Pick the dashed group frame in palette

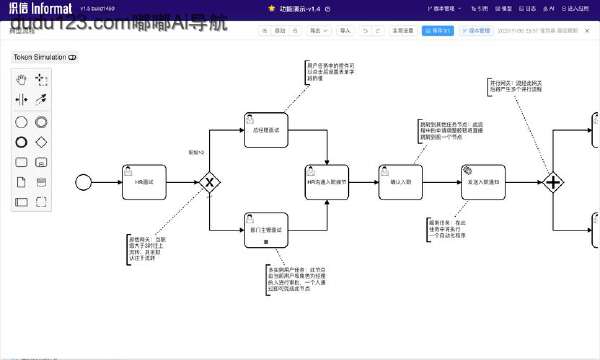[x=41, y=202]
